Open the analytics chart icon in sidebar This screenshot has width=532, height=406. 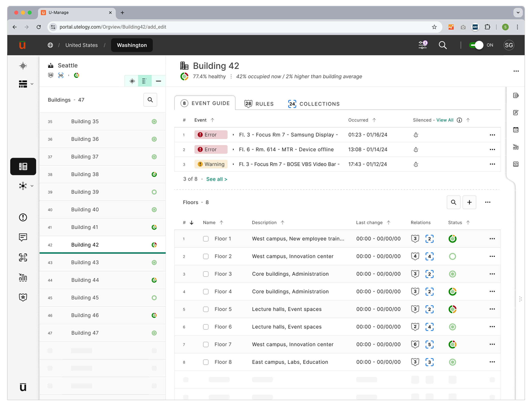pos(23,277)
